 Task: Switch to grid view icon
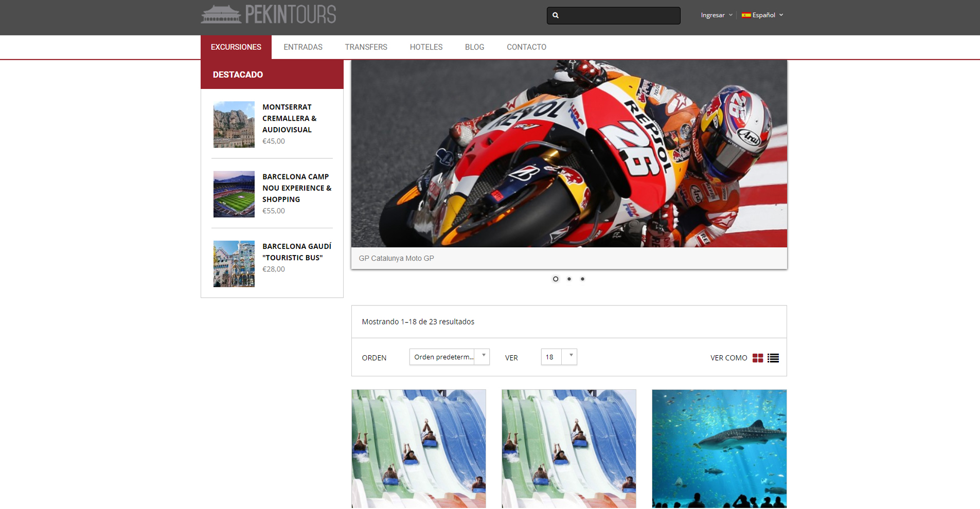point(758,358)
